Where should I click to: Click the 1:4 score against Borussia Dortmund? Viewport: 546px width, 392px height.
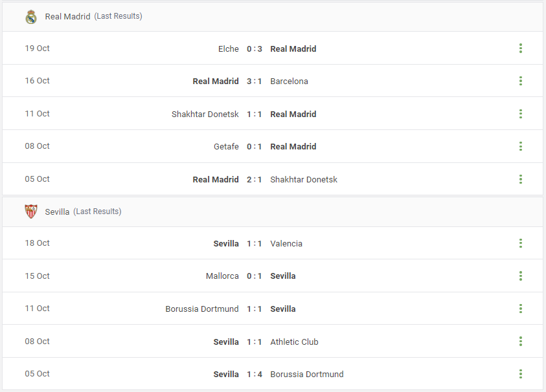254,375
